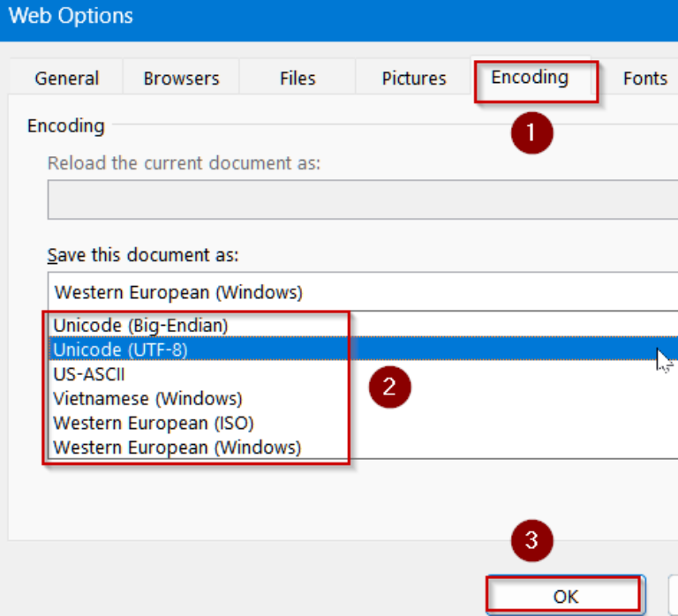Pick US-ASCII from the encoding list
This screenshot has width=678, height=616.
[89, 374]
